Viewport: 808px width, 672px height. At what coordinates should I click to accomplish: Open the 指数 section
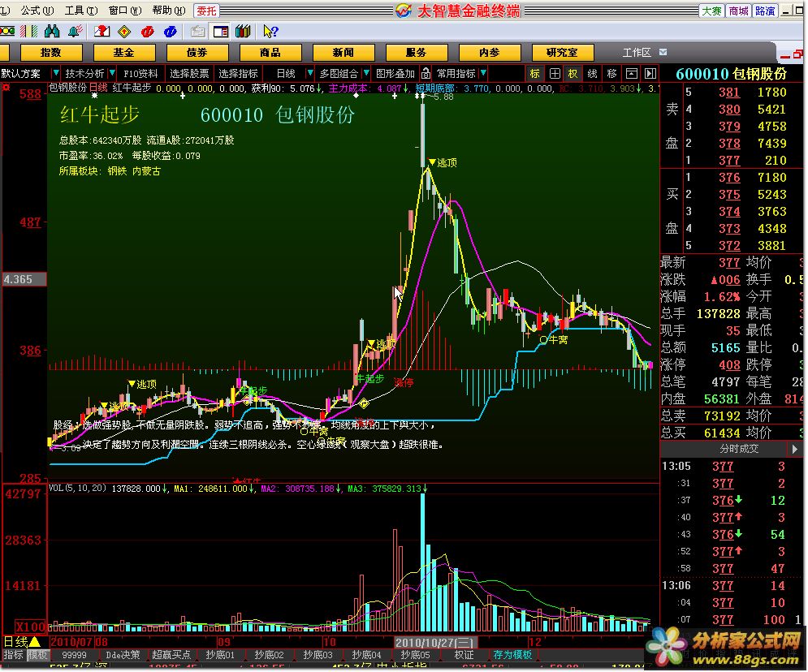pos(51,53)
